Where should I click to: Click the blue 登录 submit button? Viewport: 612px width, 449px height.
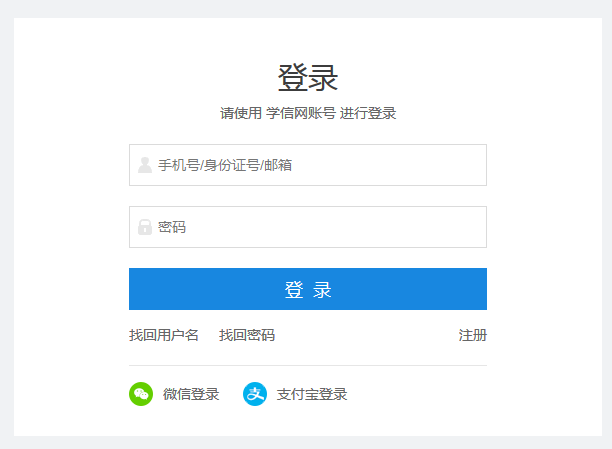tap(308, 289)
